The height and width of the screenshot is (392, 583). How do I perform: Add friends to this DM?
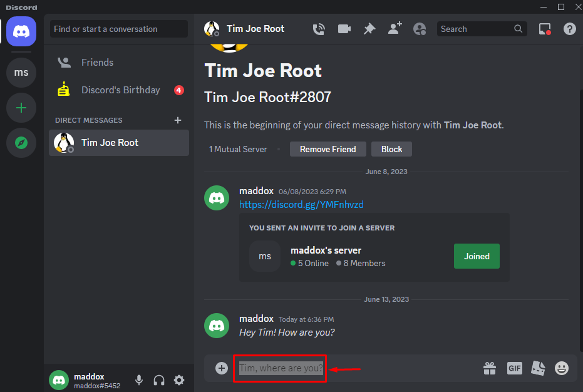[x=395, y=28]
